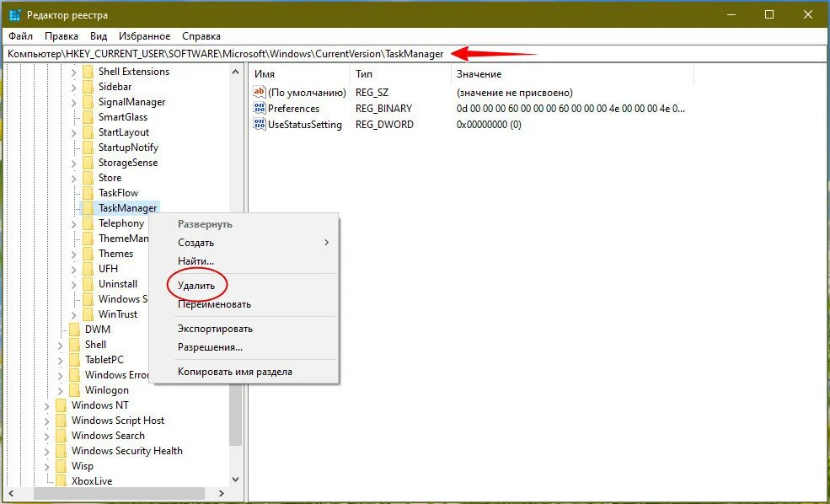830x504 pixels.
Task: Click the DWM folder icon
Action: [x=75, y=330]
